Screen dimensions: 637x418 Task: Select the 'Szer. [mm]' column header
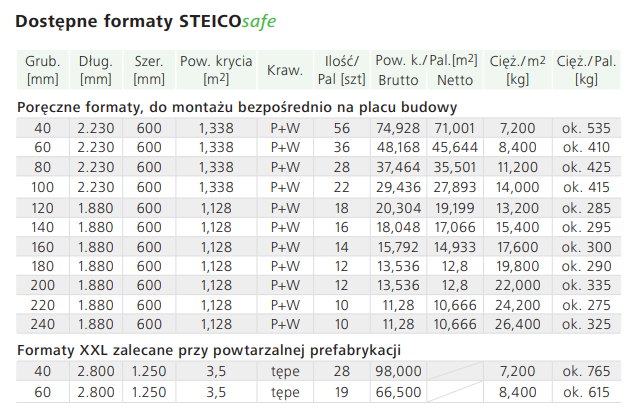click(149, 70)
